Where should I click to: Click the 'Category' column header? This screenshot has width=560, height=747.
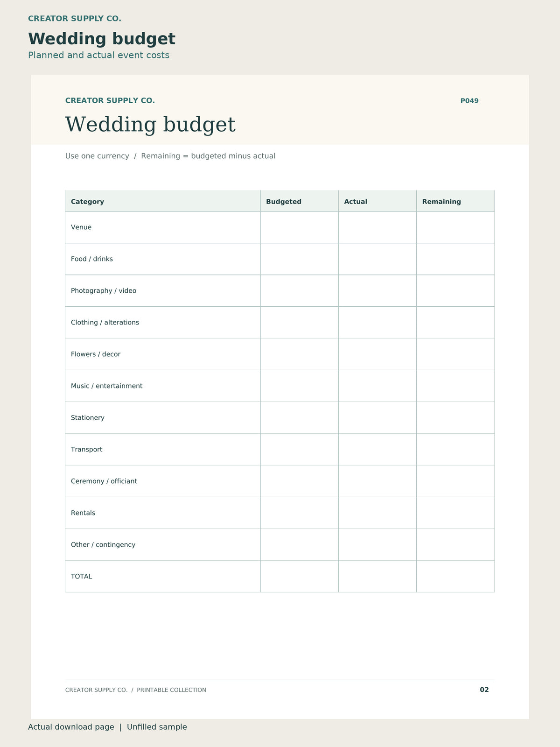point(88,202)
